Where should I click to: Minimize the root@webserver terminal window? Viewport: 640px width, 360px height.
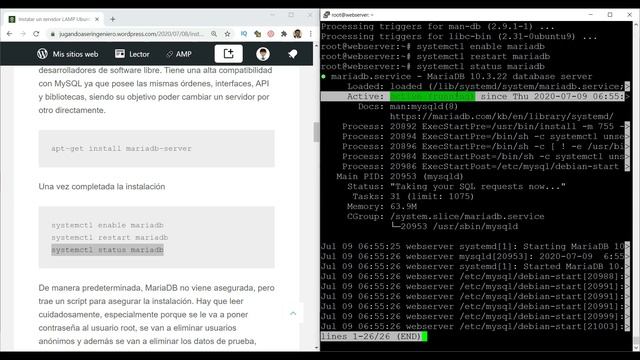pyautogui.click(x=591, y=15)
